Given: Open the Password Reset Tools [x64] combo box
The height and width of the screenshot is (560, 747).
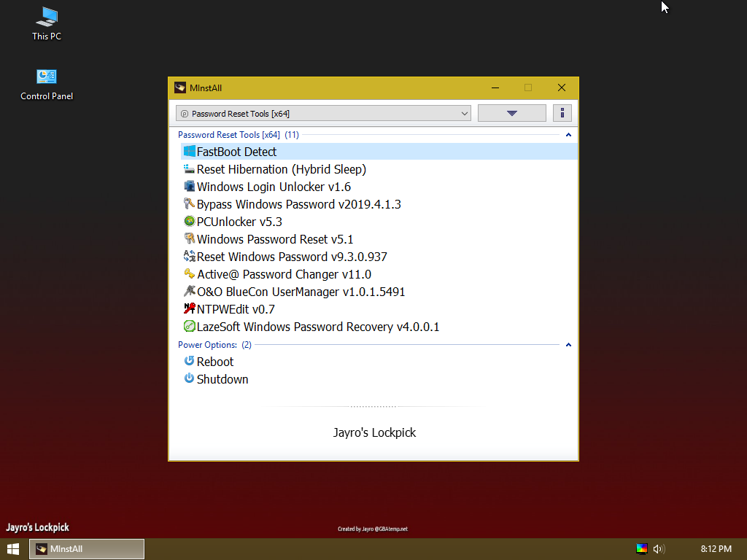Looking at the screenshot, I should click(323, 113).
